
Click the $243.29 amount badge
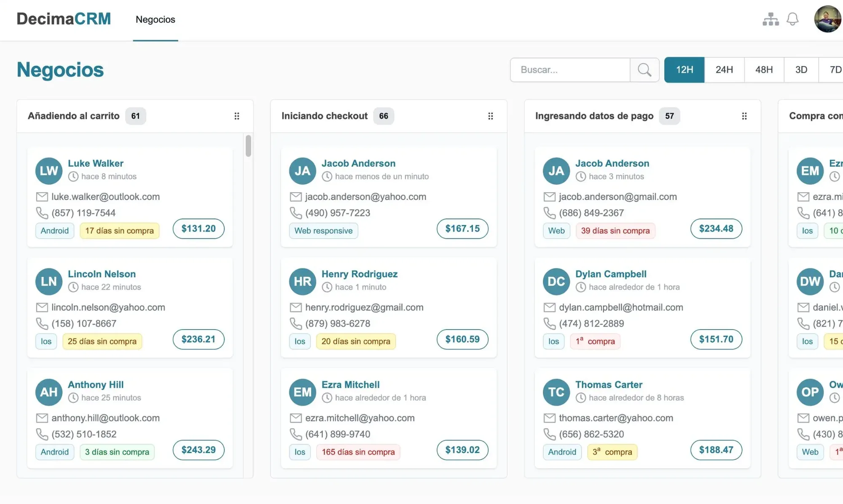199,450
